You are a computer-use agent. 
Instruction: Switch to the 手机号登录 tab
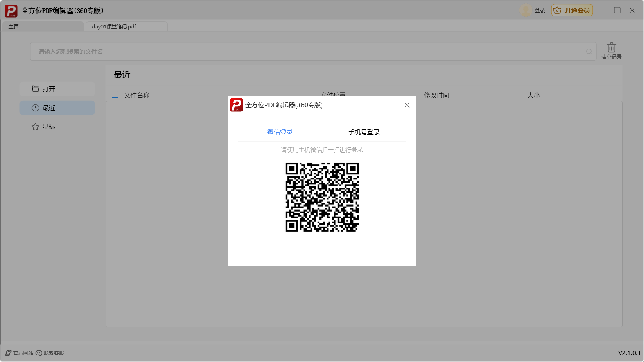point(364,132)
